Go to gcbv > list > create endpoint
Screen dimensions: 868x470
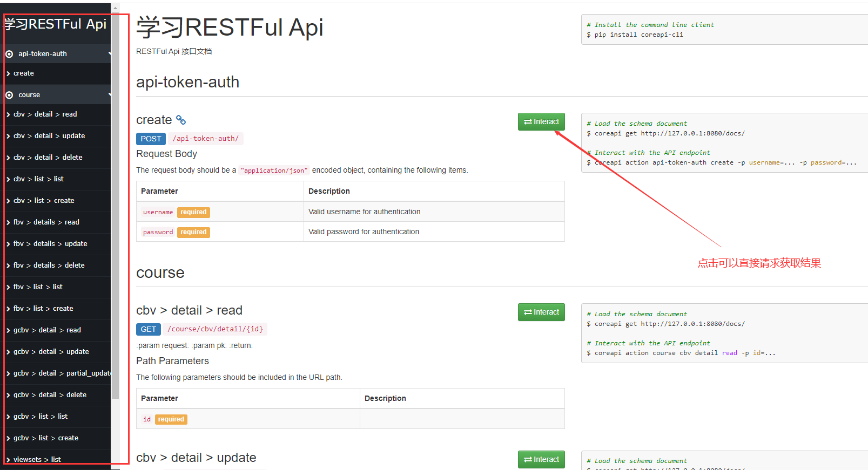click(46, 438)
